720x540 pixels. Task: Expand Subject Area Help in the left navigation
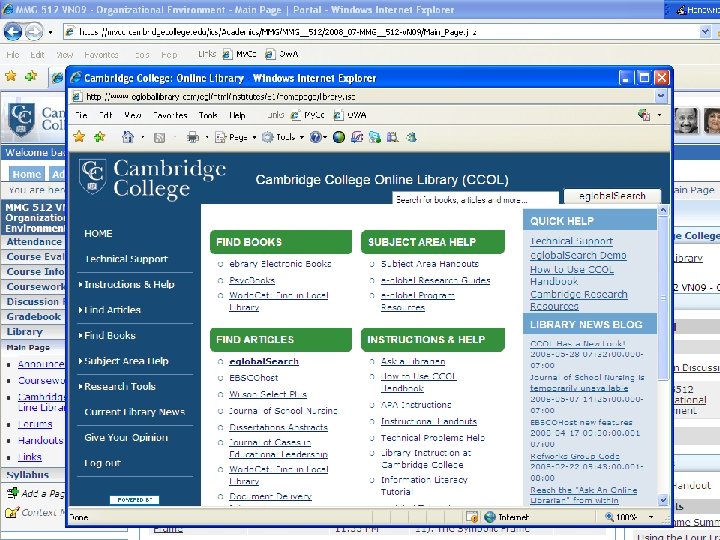pyautogui.click(x=124, y=361)
